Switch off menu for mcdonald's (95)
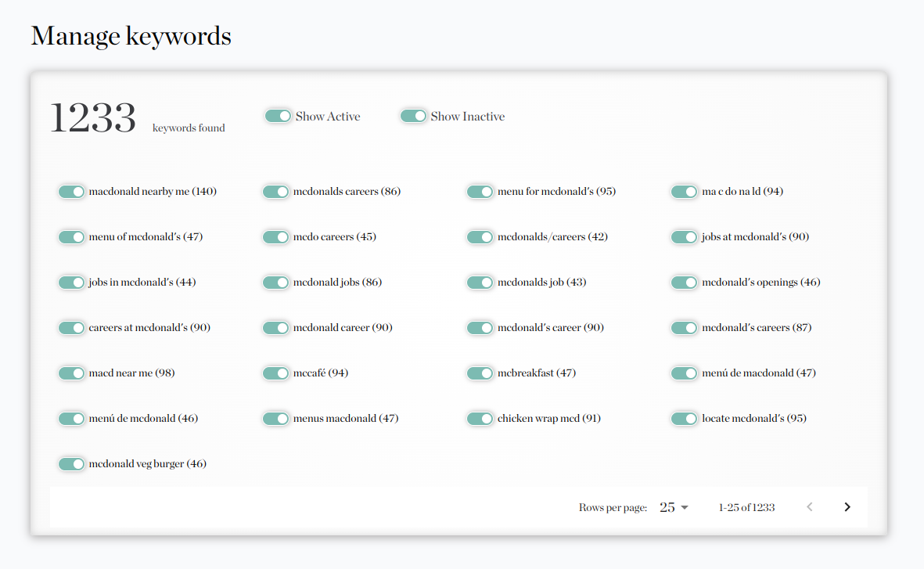This screenshot has width=924, height=569. pyautogui.click(x=480, y=192)
